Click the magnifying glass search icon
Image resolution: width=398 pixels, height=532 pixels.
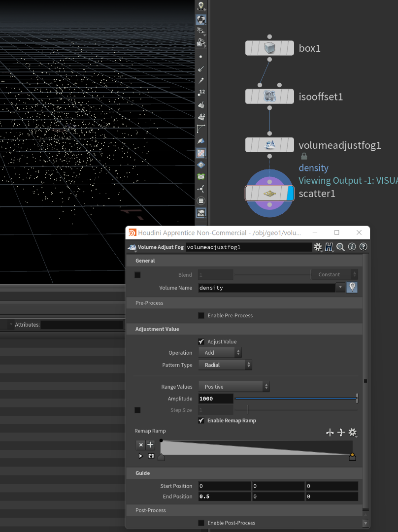point(340,247)
